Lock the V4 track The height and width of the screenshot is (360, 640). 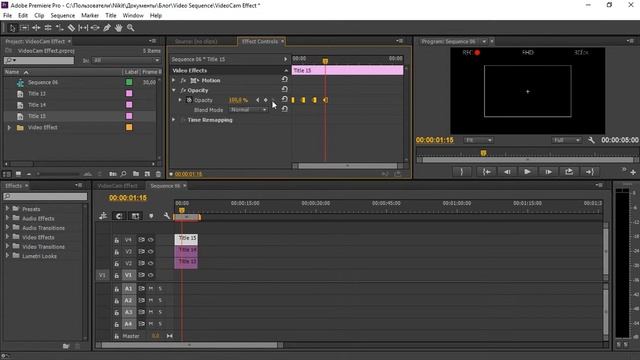(116, 240)
